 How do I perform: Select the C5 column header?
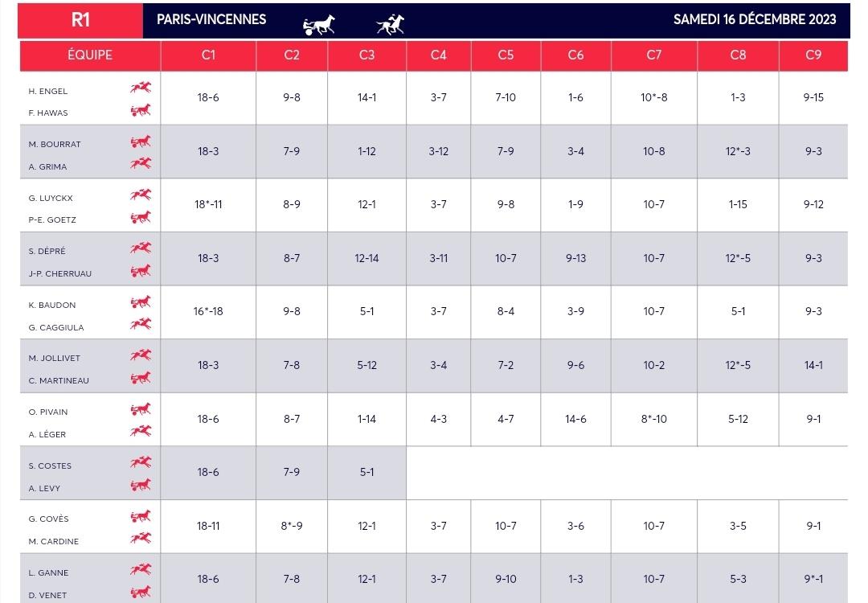click(506, 55)
